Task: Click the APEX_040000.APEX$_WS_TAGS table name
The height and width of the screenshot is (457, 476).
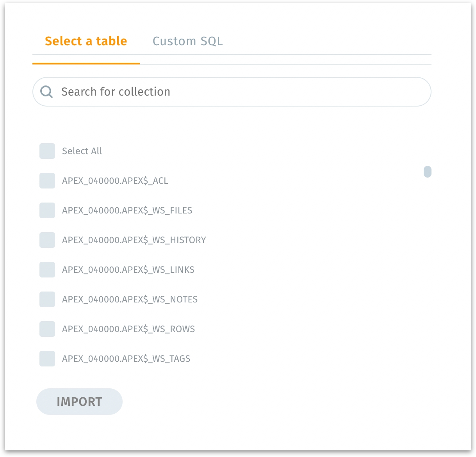Action: click(126, 359)
